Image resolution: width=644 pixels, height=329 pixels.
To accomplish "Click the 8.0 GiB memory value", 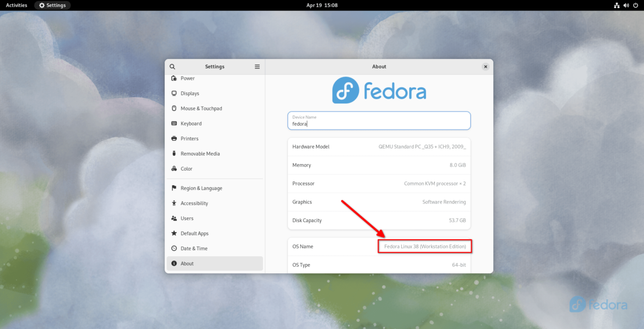I will click(x=457, y=165).
